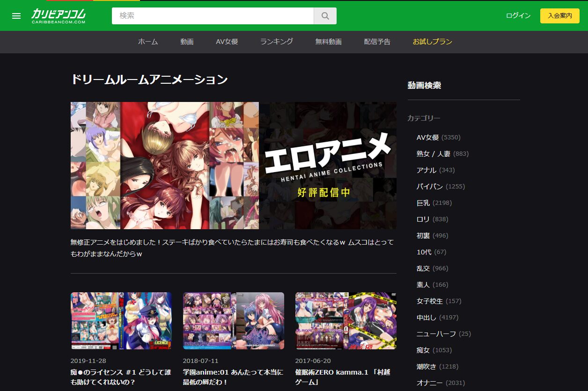The height and width of the screenshot is (391, 588).
Task: Select the お試しプラン nav item
Action: 433,42
